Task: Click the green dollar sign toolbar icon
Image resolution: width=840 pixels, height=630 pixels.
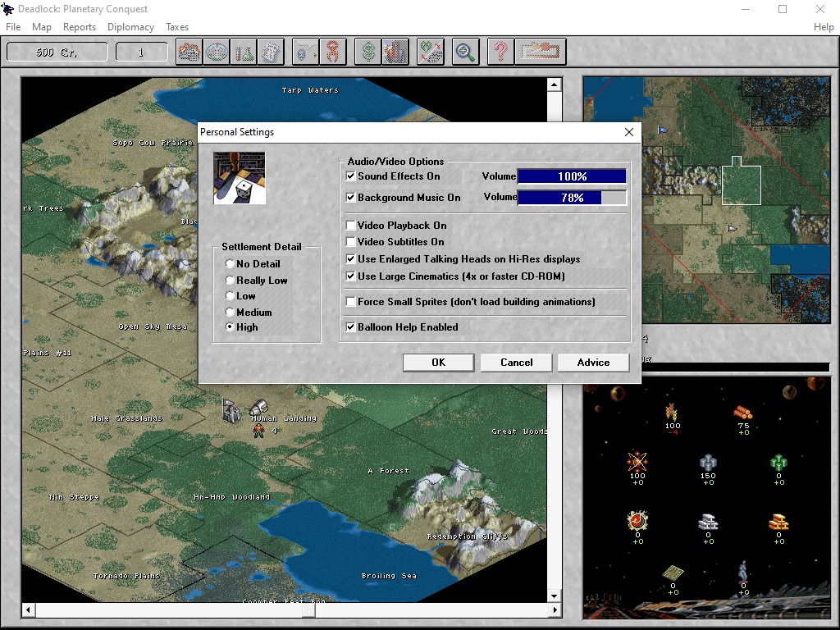Action: tap(368, 52)
